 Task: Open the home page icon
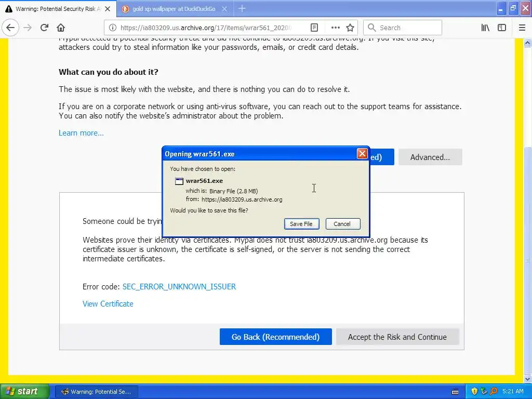click(61, 28)
